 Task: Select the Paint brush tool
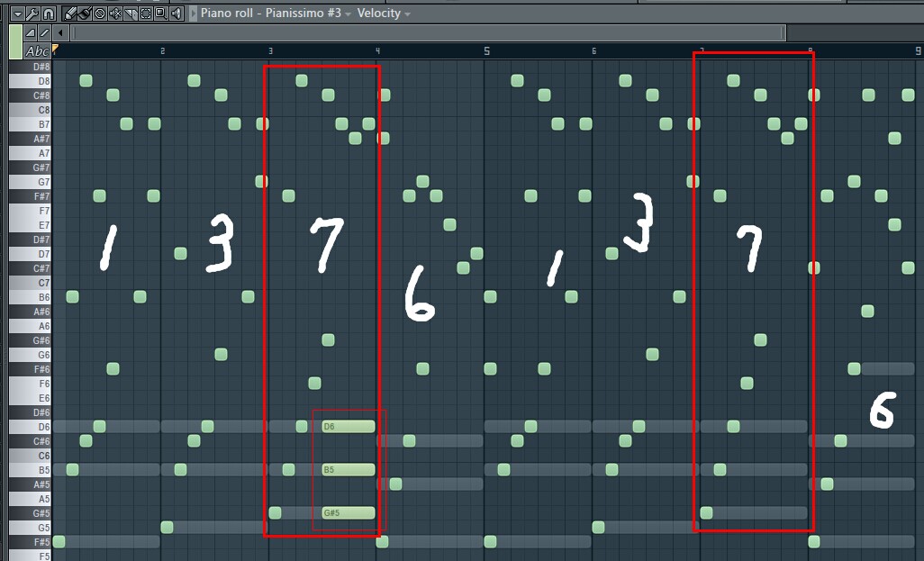tap(85, 14)
